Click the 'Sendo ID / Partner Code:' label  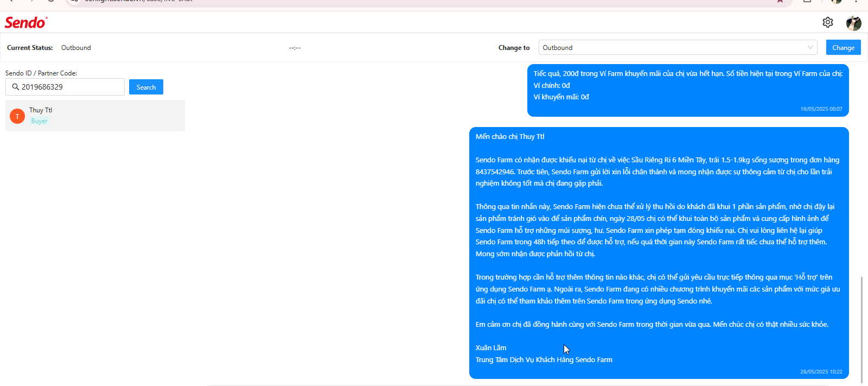pos(41,73)
